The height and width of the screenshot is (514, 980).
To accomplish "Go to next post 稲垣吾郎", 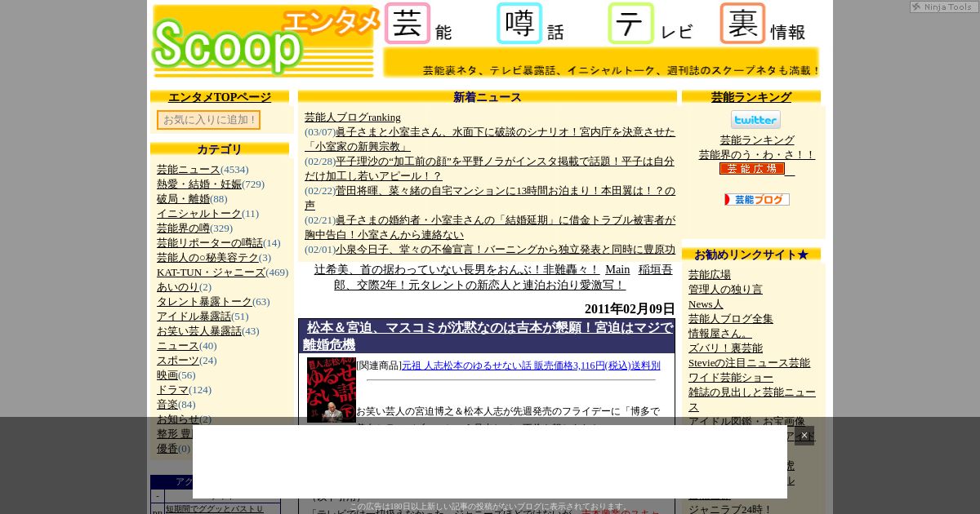I will coord(503,277).
